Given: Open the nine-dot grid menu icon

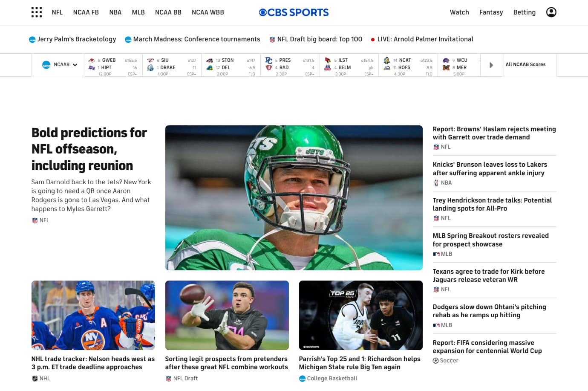Looking at the screenshot, I should click(37, 12).
